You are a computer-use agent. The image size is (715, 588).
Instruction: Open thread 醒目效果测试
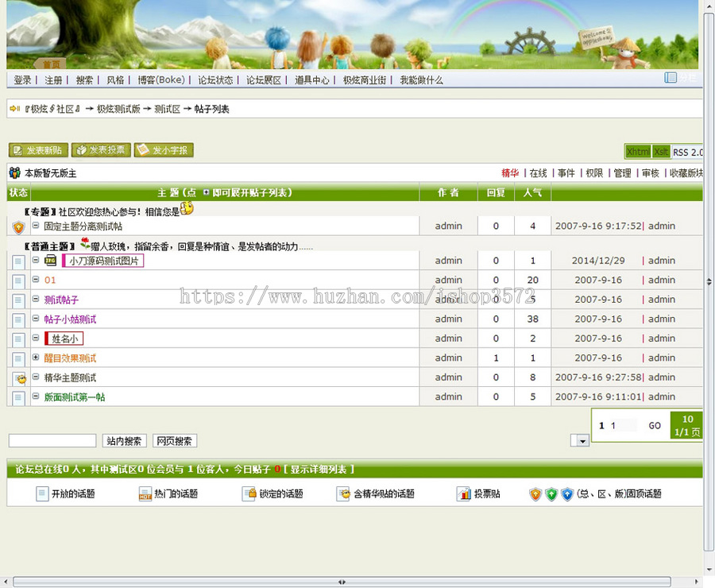(70, 358)
